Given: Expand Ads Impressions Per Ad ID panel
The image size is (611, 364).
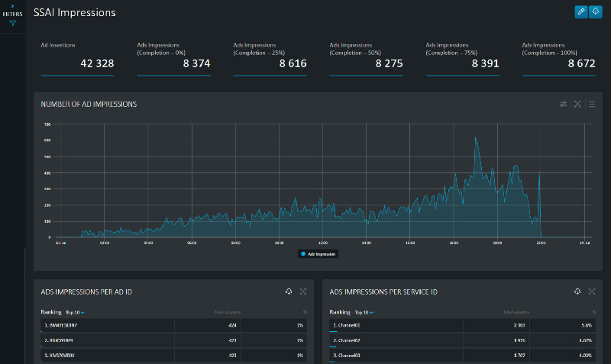Looking at the screenshot, I should click(303, 292).
